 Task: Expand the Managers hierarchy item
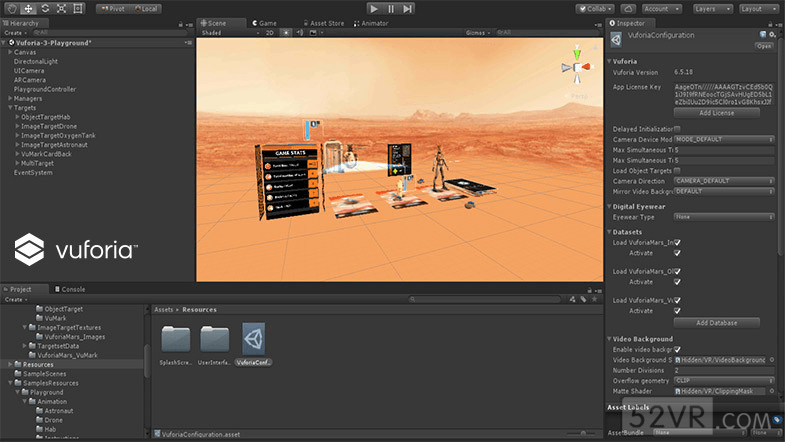pos(10,99)
